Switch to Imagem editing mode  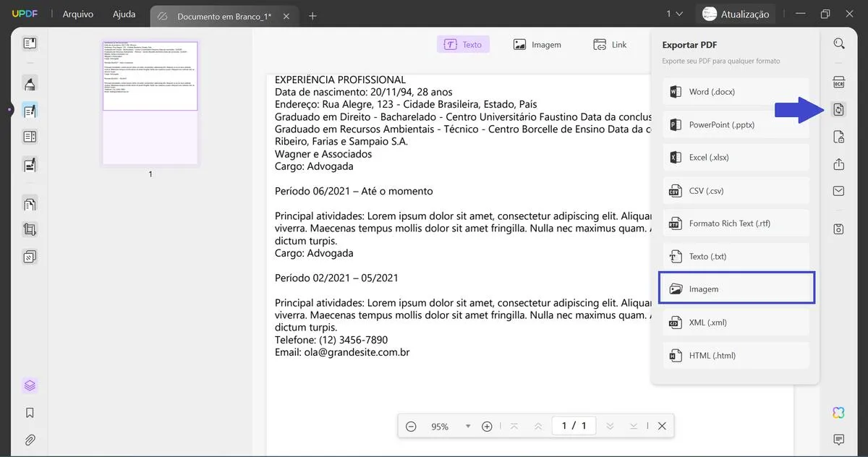tap(537, 43)
